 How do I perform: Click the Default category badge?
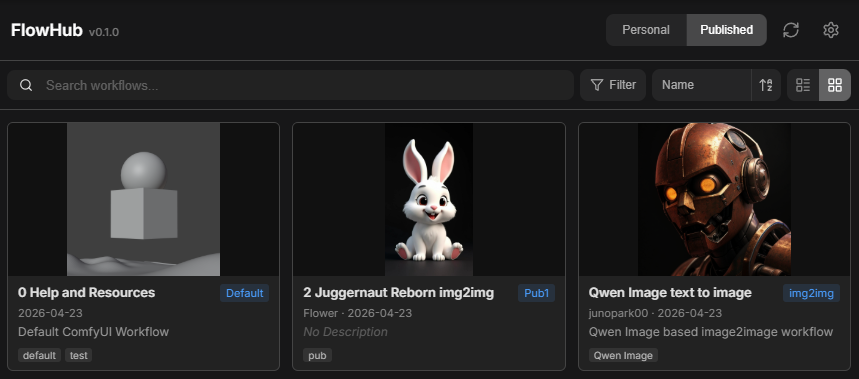coord(244,293)
